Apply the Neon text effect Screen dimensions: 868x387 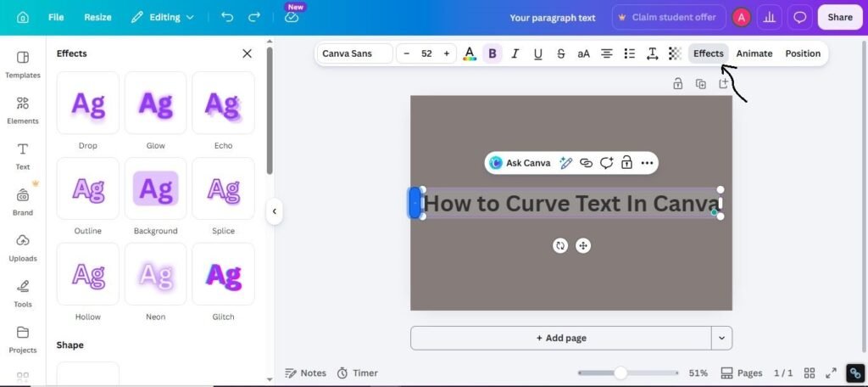(156, 274)
